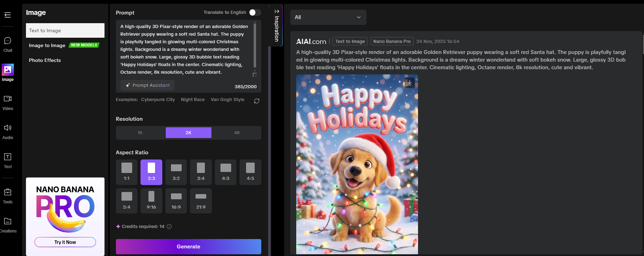Open the Audio section
644x256 pixels.
pyautogui.click(x=8, y=132)
